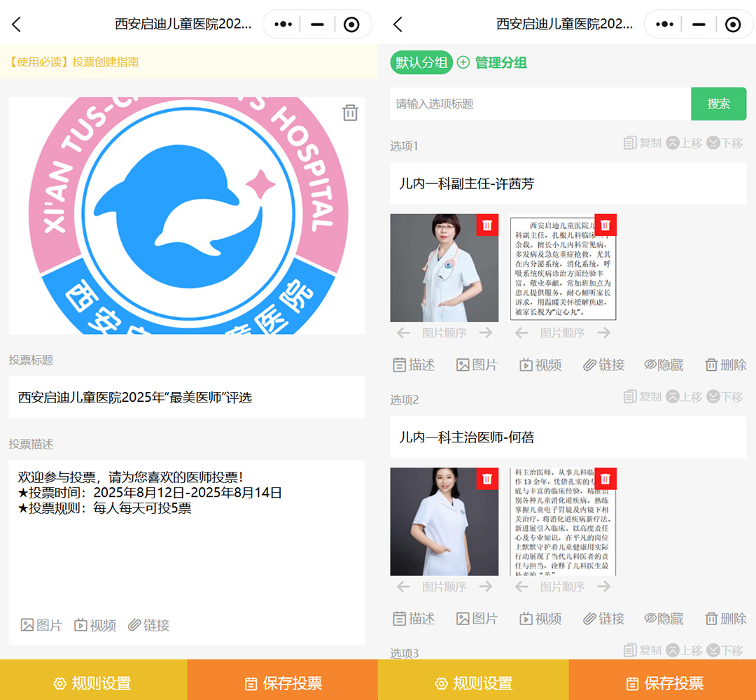Go back using left panel back arrow
The image size is (756, 700).
click(x=16, y=24)
